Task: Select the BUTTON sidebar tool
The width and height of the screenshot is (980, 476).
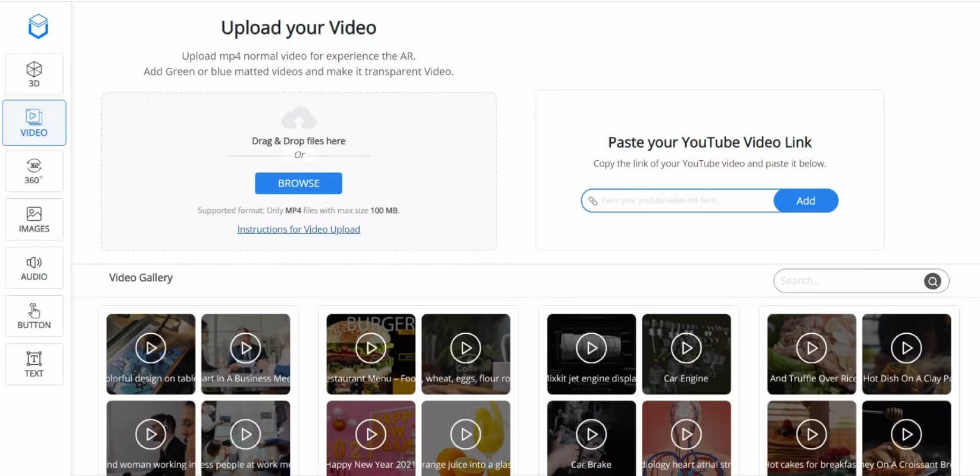Action: pos(34,316)
